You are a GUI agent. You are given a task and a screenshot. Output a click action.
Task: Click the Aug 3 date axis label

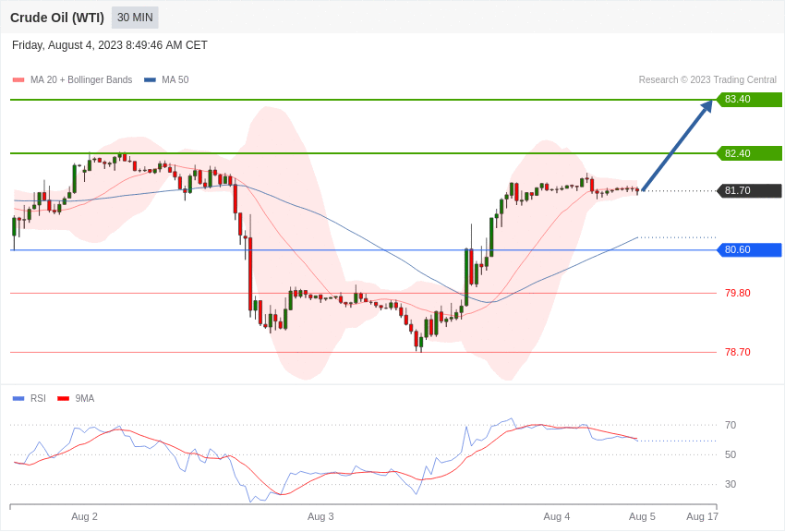coord(320,516)
